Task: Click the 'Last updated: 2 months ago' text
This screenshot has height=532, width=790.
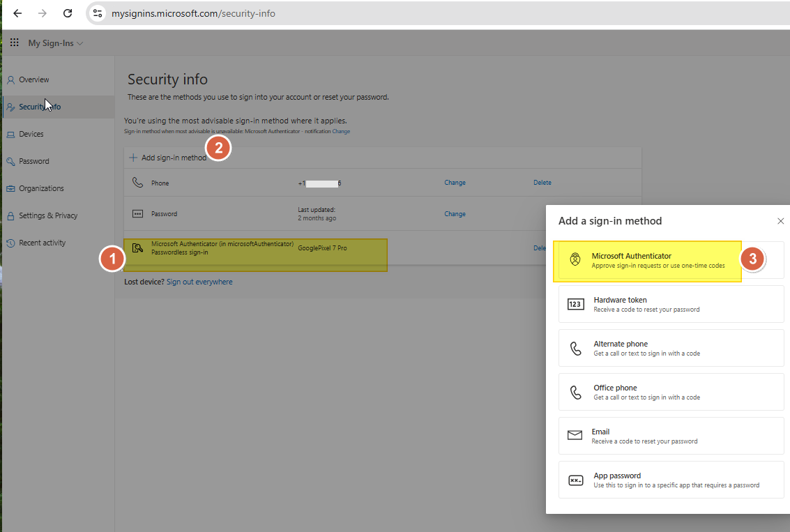Action: tap(317, 214)
